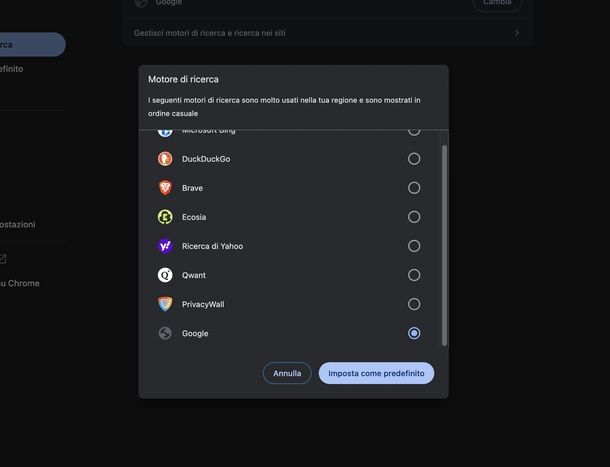Viewport: 610px width, 467px height.
Task: Click the Cambia button behind dialog
Action: (x=497, y=4)
